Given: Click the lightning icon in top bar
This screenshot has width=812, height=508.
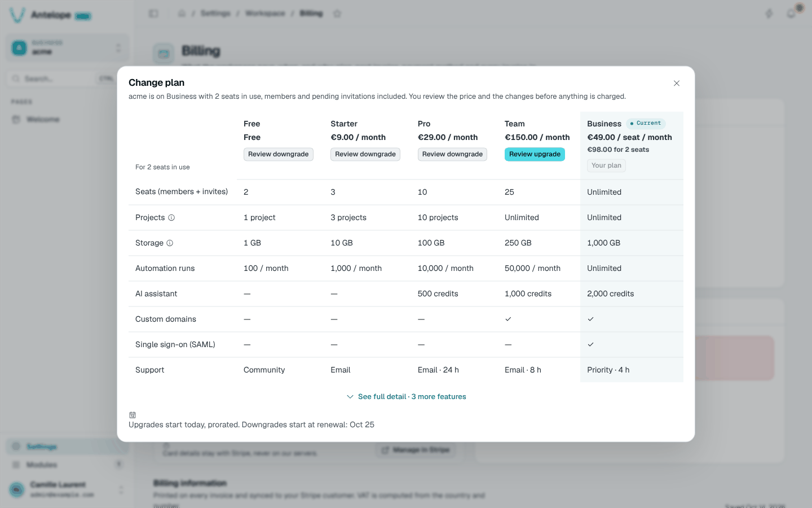Looking at the screenshot, I should point(769,14).
